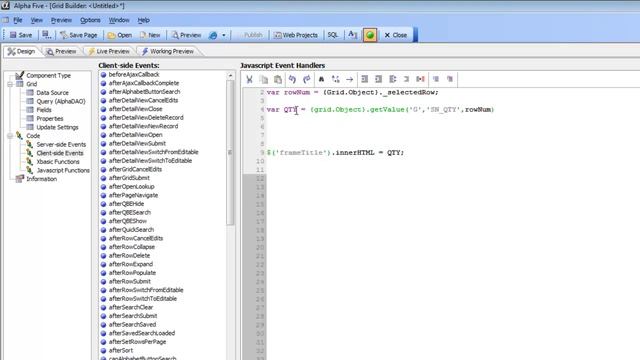Click the second-to-last icon in editor toolbar
The height and width of the screenshot is (360, 640).
(x=436, y=79)
